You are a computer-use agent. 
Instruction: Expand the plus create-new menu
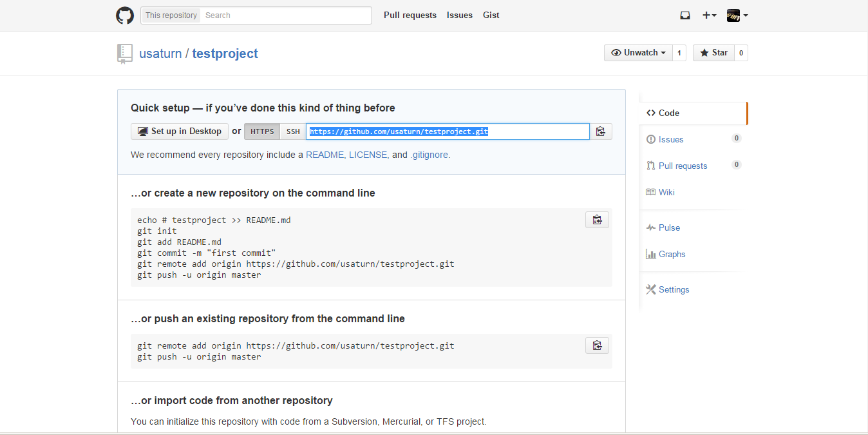pos(709,15)
